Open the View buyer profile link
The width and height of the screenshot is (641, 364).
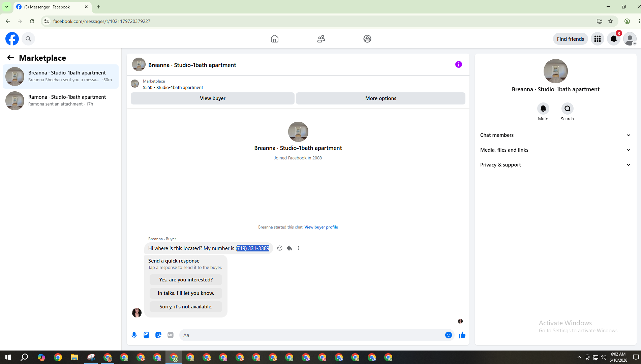[x=321, y=227]
